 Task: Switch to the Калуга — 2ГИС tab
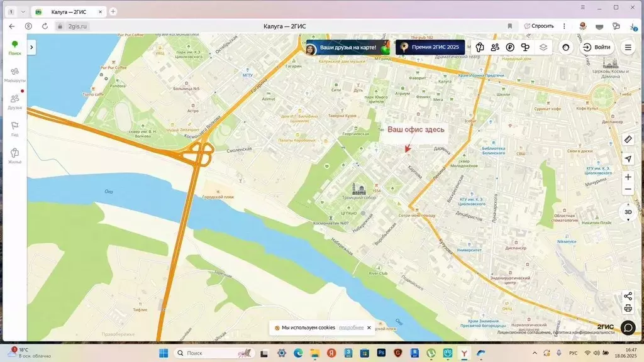(x=68, y=12)
